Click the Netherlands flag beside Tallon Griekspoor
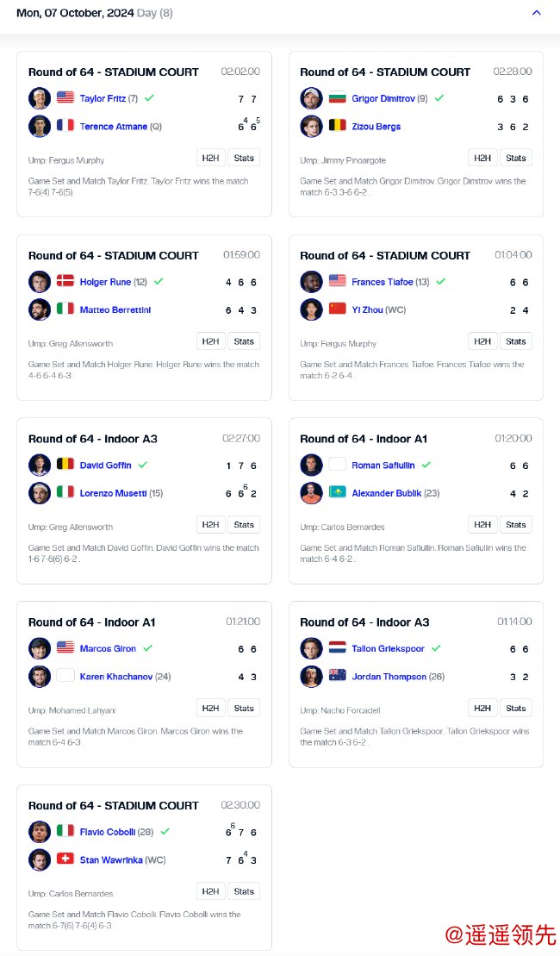This screenshot has width=560, height=956. (338, 648)
